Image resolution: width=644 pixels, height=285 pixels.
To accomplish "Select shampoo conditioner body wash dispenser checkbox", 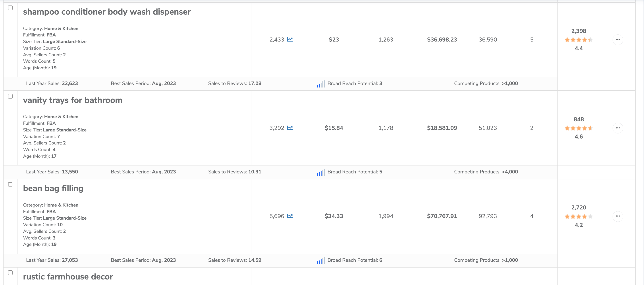I will click(x=10, y=8).
